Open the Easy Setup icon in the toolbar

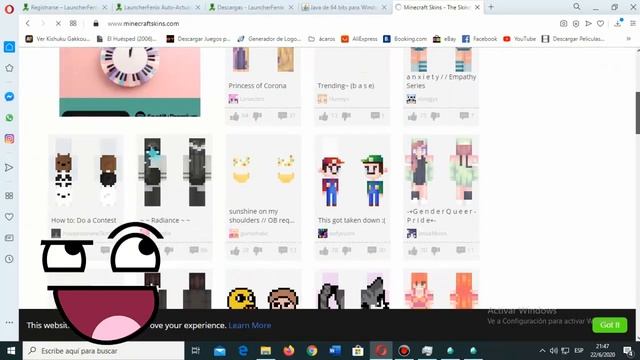[633, 24]
